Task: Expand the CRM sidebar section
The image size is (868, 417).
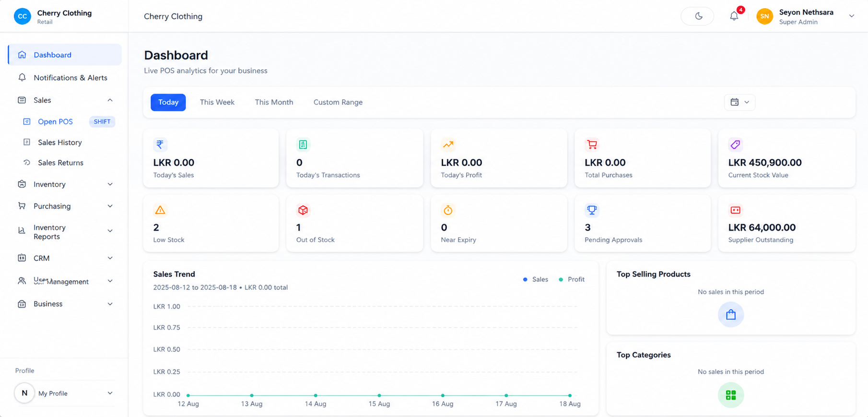Action: click(65, 258)
